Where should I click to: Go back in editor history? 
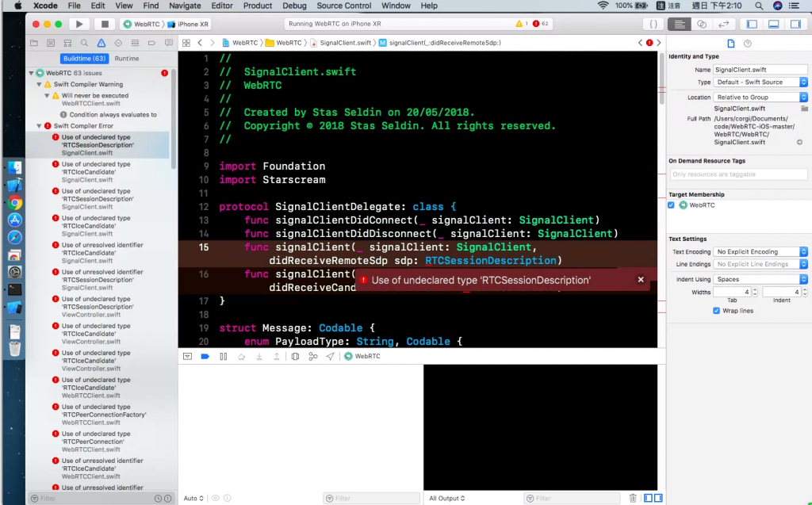(x=200, y=43)
